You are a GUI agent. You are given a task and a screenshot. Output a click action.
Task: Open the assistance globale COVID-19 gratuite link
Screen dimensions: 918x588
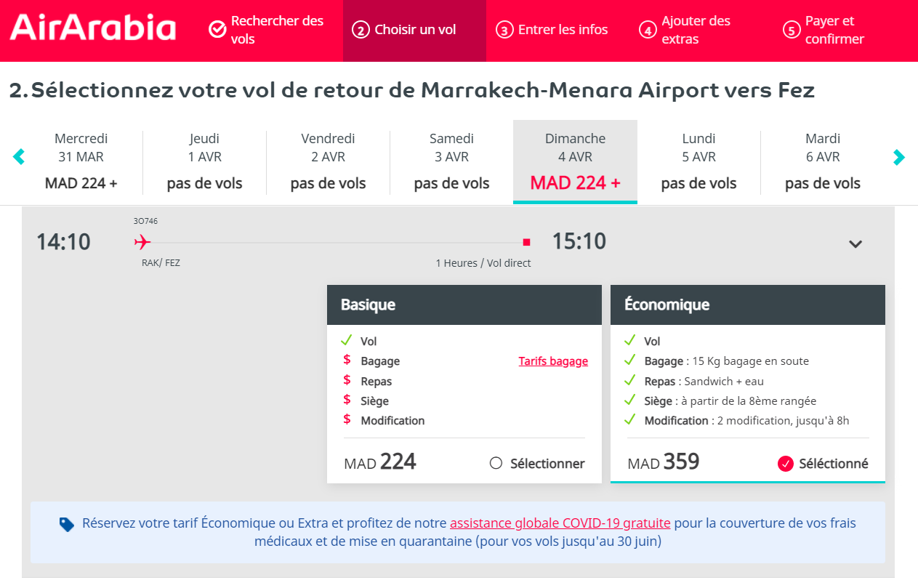tap(560, 522)
